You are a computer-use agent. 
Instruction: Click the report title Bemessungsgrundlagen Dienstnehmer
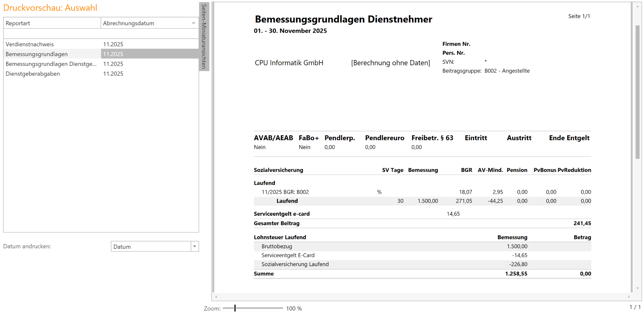(344, 19)
